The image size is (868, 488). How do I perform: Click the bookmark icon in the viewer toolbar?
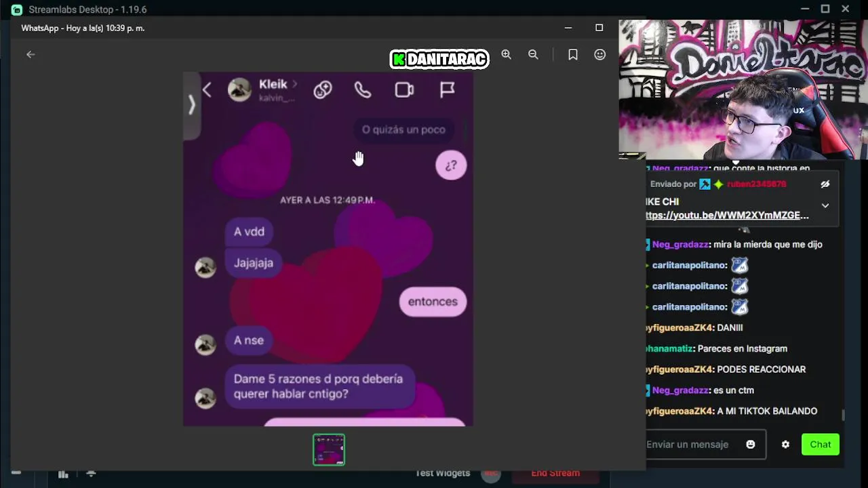tap(573, 55)
